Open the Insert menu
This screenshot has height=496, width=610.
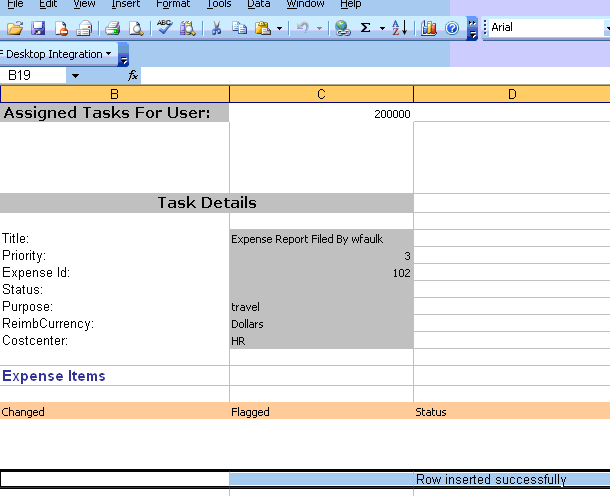(x=126, y=4)
